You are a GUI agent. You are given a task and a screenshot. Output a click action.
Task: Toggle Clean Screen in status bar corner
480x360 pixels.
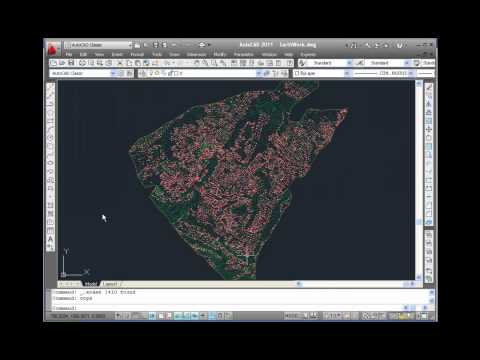tap(424, 315)
